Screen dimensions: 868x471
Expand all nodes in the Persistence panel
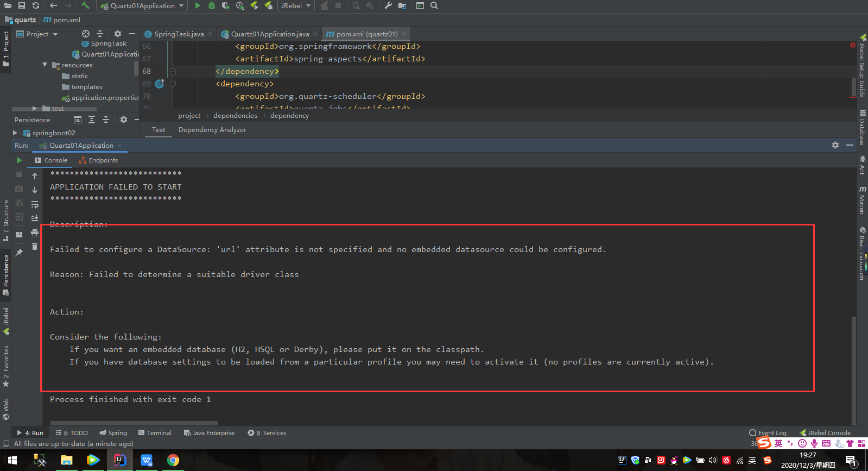click(92, 120)
